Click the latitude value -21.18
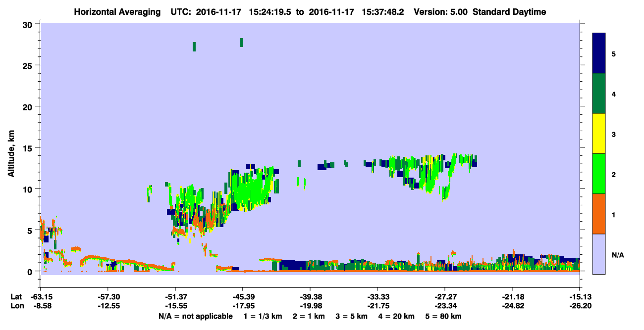Viewport: 644px width, 330px height. (x=512, y=297)
